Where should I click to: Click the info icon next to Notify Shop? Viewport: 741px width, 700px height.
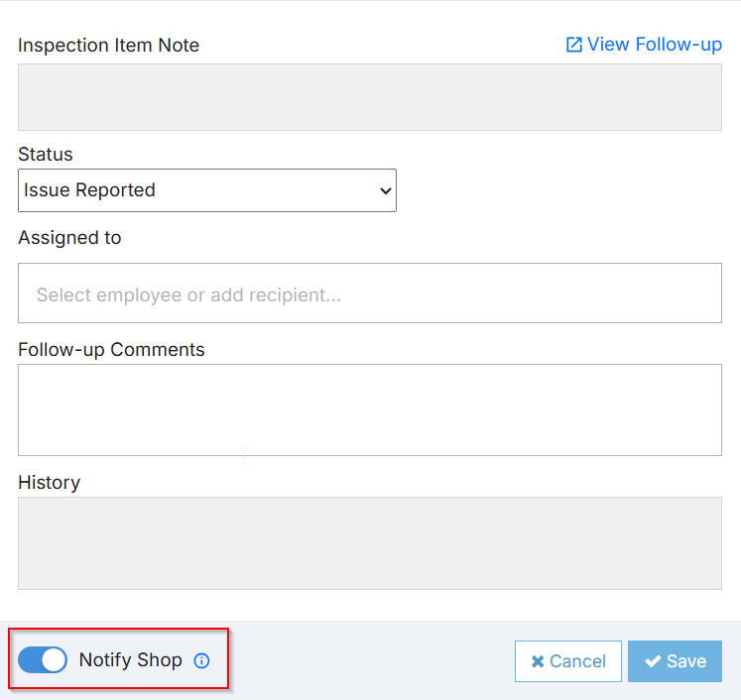click(201, 660)
